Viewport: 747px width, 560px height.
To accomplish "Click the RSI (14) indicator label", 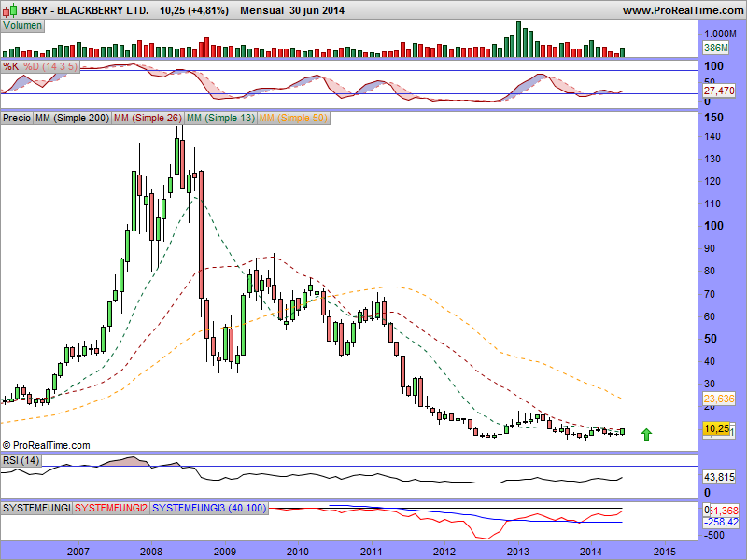I will (21, 460).
